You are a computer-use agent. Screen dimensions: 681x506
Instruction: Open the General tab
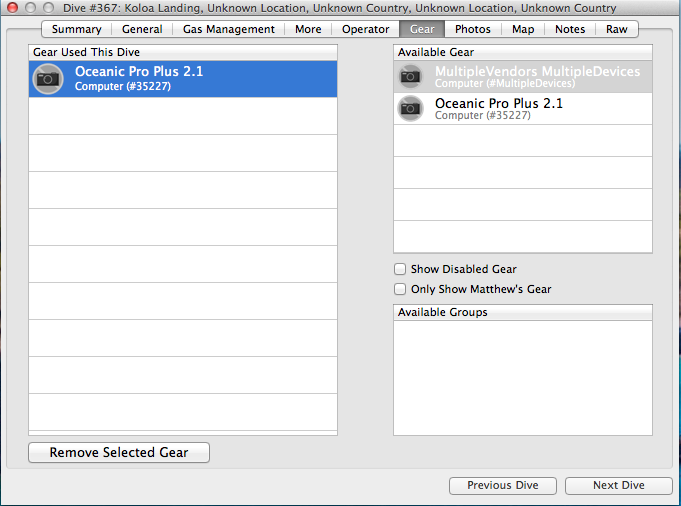[142, 29]
